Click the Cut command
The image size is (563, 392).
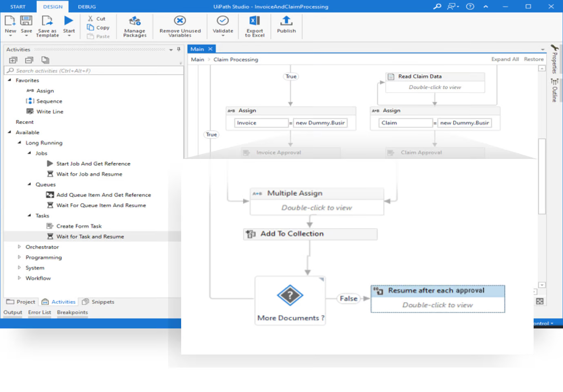[x=97, y=19]
